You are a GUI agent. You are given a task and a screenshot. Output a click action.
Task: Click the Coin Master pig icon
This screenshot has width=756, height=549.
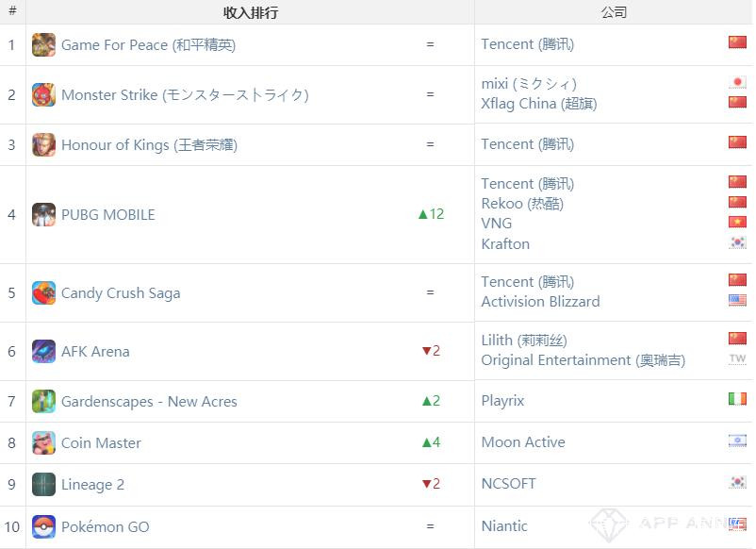(x=43, y=442)
